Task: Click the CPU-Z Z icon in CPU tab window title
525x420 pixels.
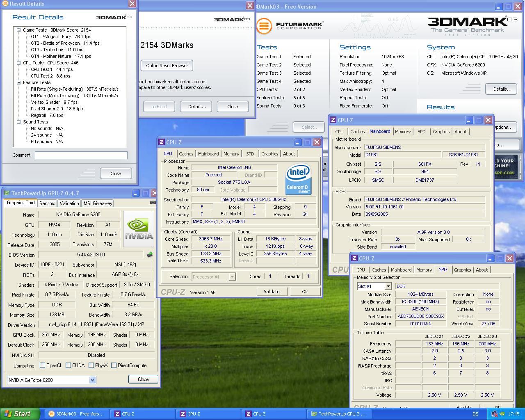Action: coord(162,142)
